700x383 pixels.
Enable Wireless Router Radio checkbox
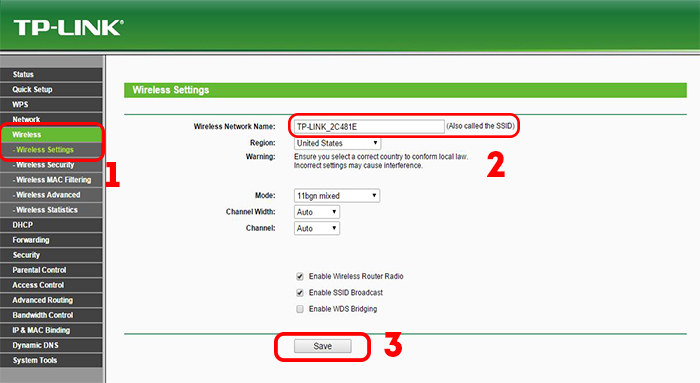pos(300,276)
